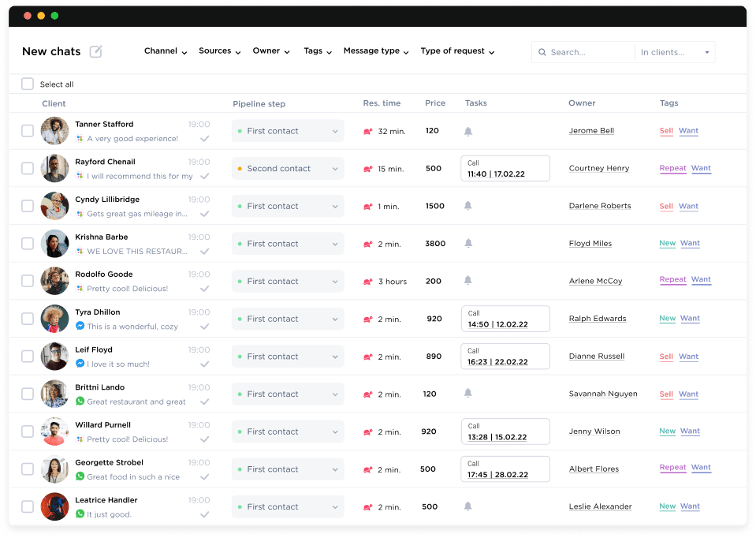Click the red turtle response-time icon for Tanner Stafford

point(367,131)
